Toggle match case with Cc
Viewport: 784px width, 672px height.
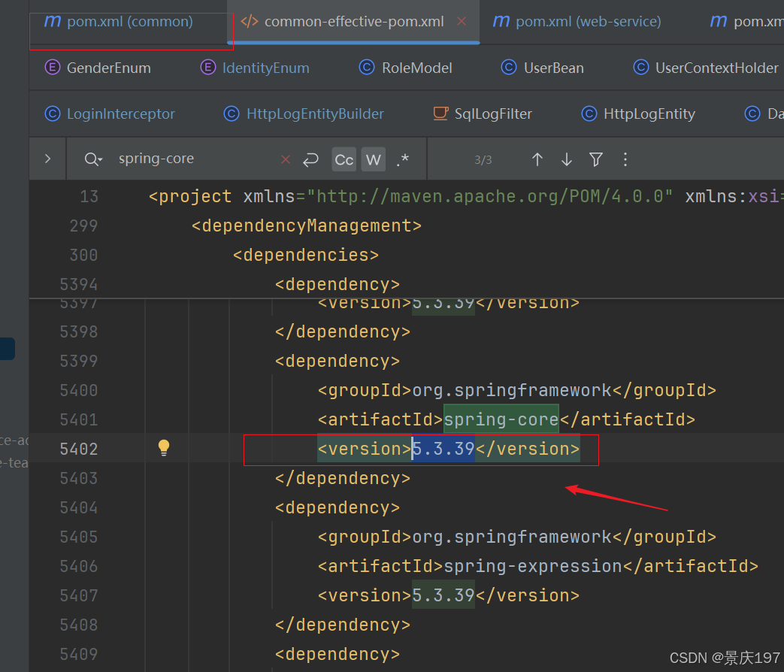(x=344, y=159)
